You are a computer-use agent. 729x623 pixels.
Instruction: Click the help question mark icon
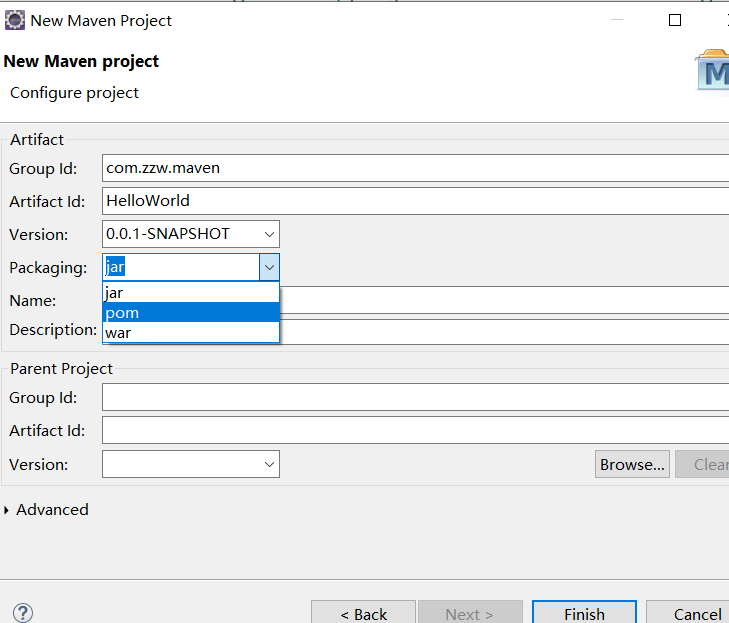point(23,613)
